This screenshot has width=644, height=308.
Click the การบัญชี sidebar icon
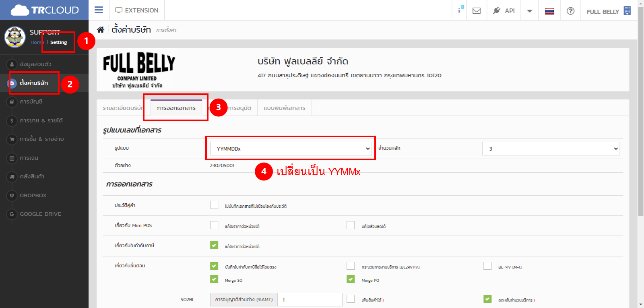click(12, 102)
